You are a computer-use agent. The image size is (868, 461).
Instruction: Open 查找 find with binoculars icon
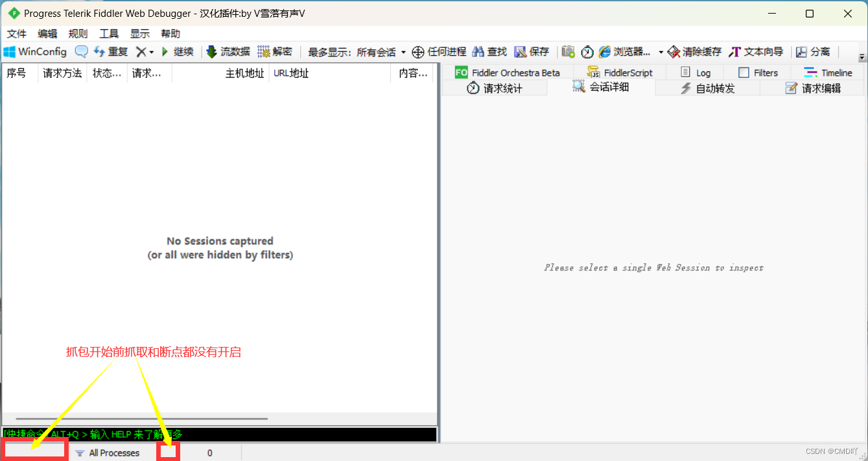click(x=489, y=52)
